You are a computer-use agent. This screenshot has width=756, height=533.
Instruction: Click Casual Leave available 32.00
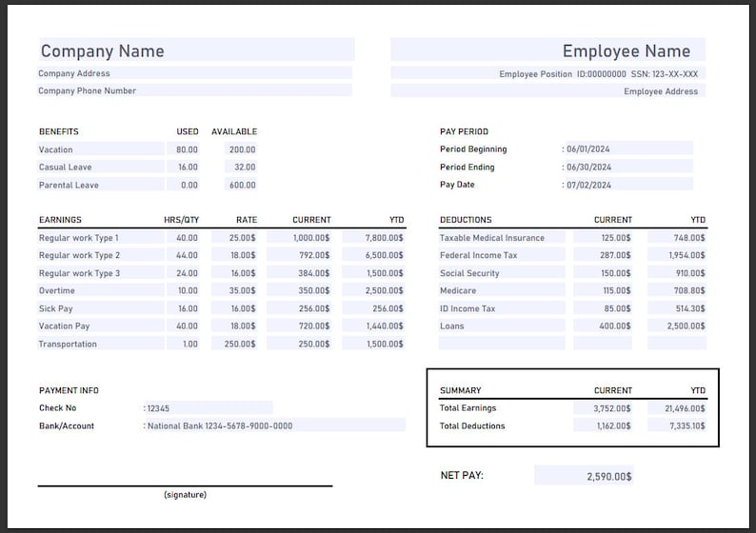241,167
